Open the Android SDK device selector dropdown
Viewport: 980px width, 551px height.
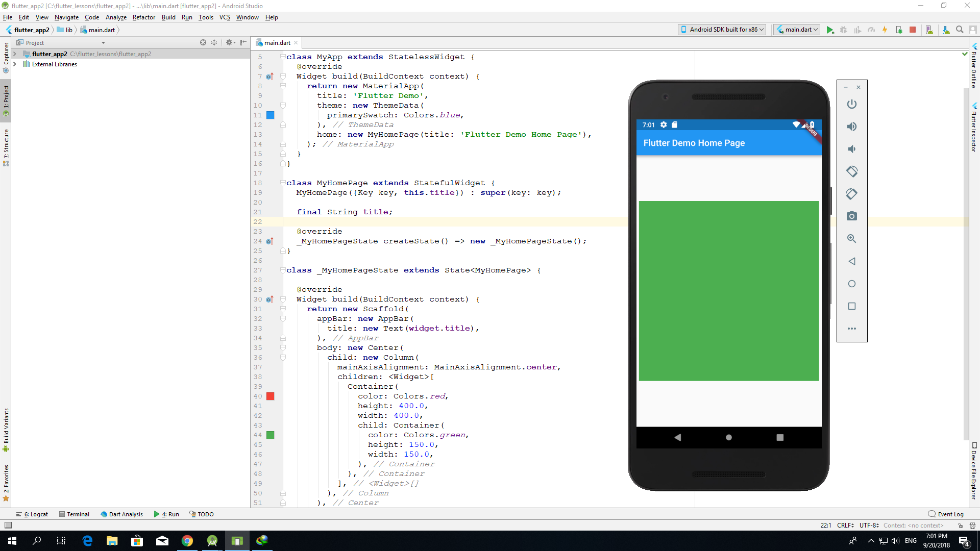pos(722,30)
